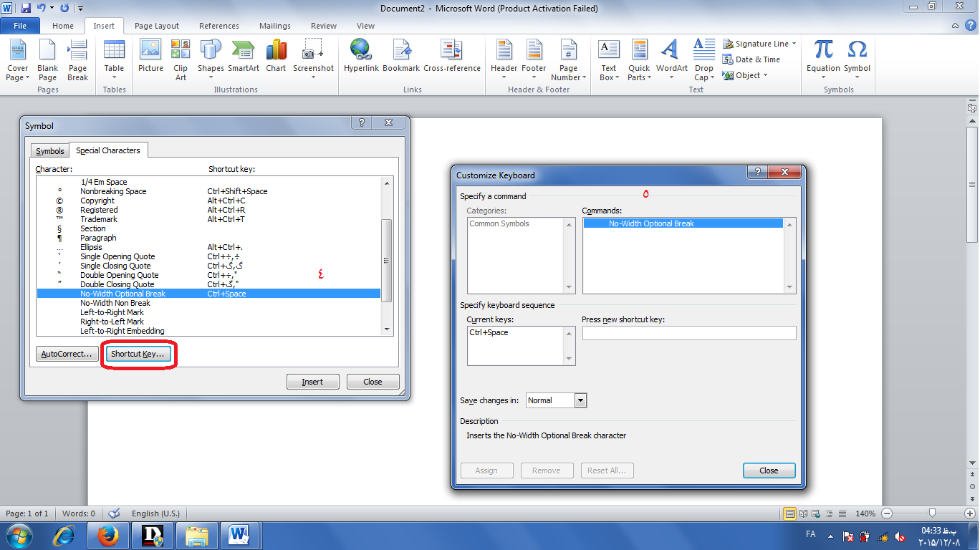Click the zoom slider handle
980x550 pixels.
point(932,513)
